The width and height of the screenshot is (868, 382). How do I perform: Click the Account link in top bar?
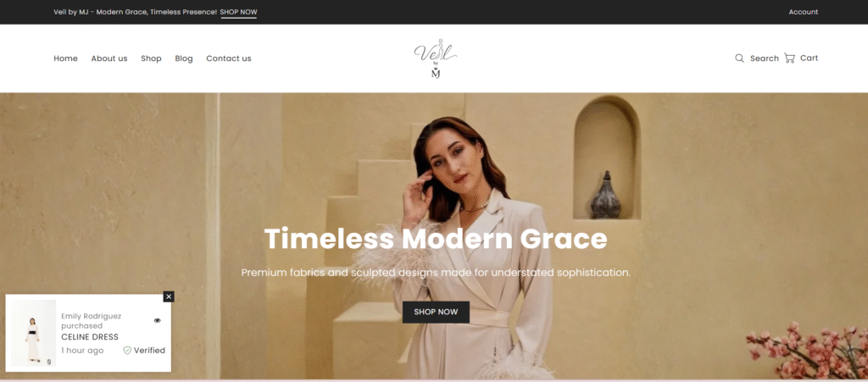click(804, 12)
